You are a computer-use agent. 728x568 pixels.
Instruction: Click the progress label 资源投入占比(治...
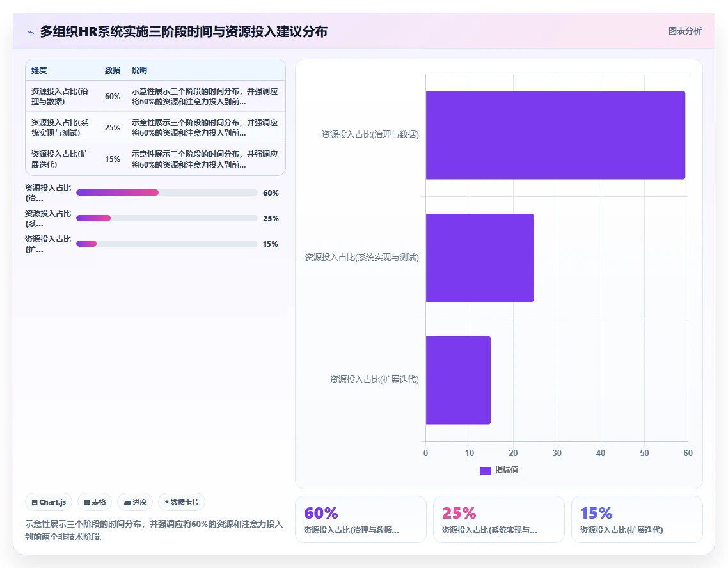coord(48,193)
